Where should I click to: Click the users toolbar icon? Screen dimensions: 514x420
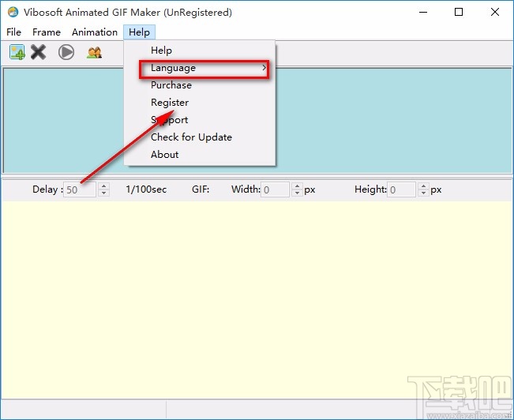pyautogui.click(x=95, y=52)
